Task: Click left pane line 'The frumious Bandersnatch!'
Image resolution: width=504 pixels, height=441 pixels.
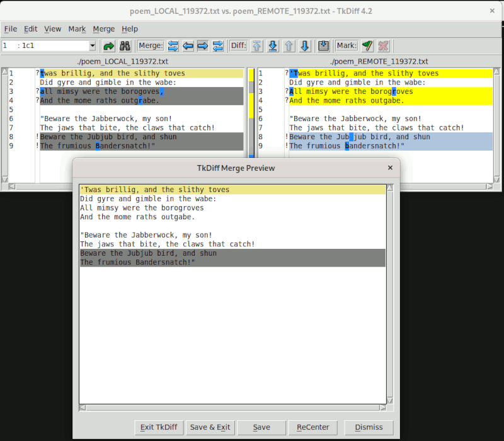Action: (x=141, y=146)
